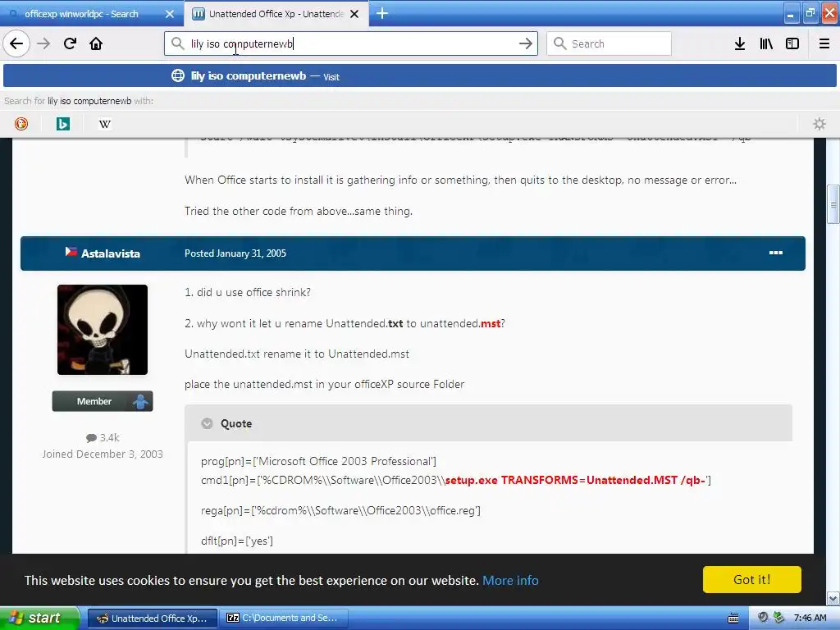Image resolution: width=840 pixels, height=630 pixels.
Task: Click Posted January 31, 2005 timestamp
Action: tap(235, 253)
